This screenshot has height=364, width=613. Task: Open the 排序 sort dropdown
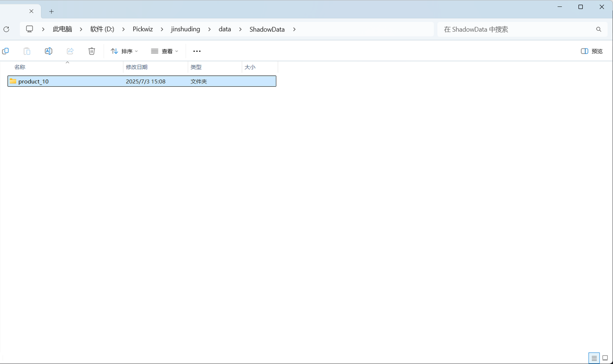click(124, 51)
